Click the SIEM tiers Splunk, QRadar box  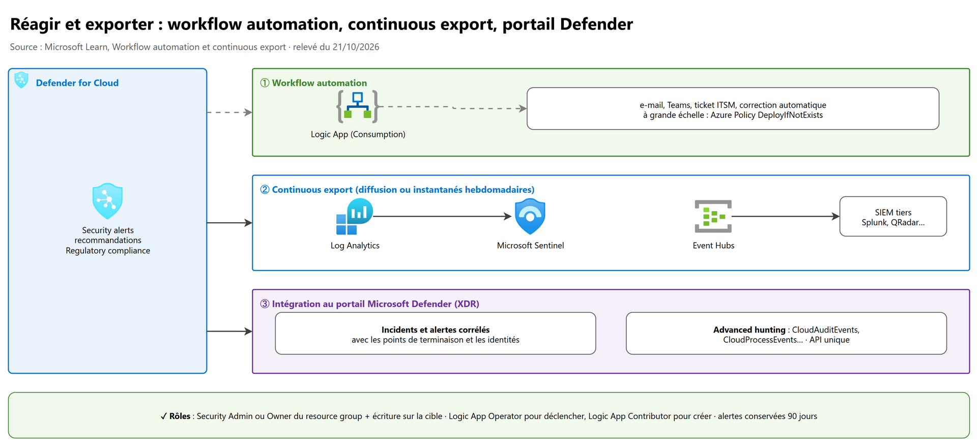click(x=893, y=217)
